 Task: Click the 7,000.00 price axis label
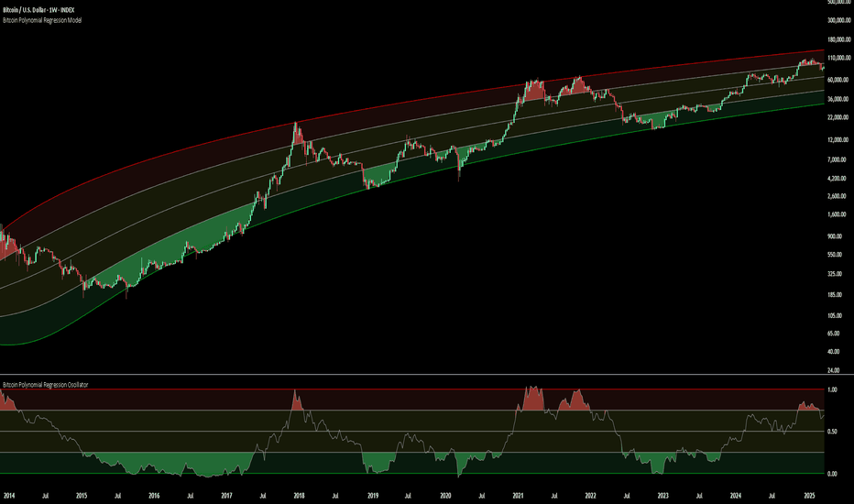click(x=838, y=159)
